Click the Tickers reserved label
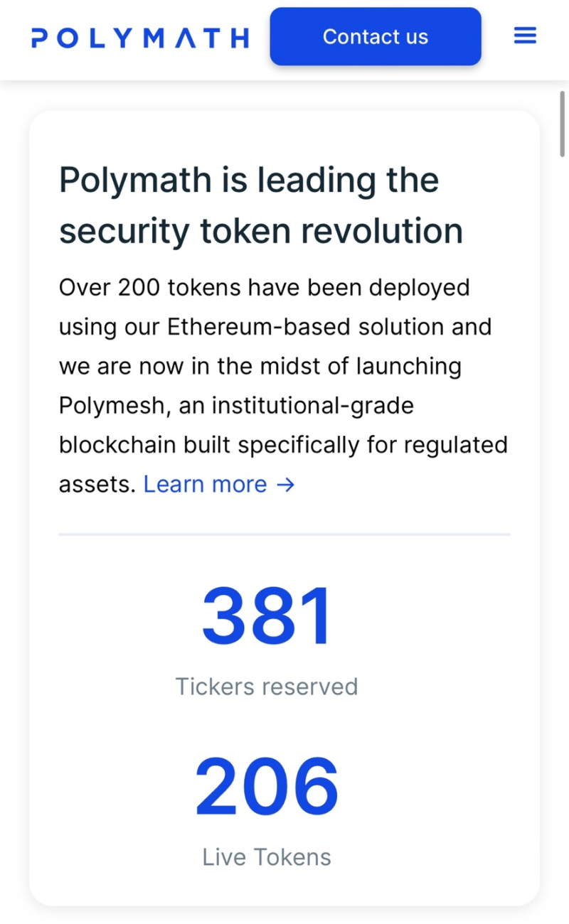This screenshot has width=569, height=924. coord(267,687)
